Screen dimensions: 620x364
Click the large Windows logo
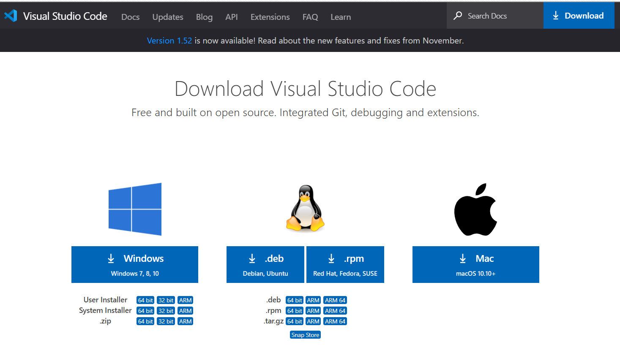pos(135,209)
